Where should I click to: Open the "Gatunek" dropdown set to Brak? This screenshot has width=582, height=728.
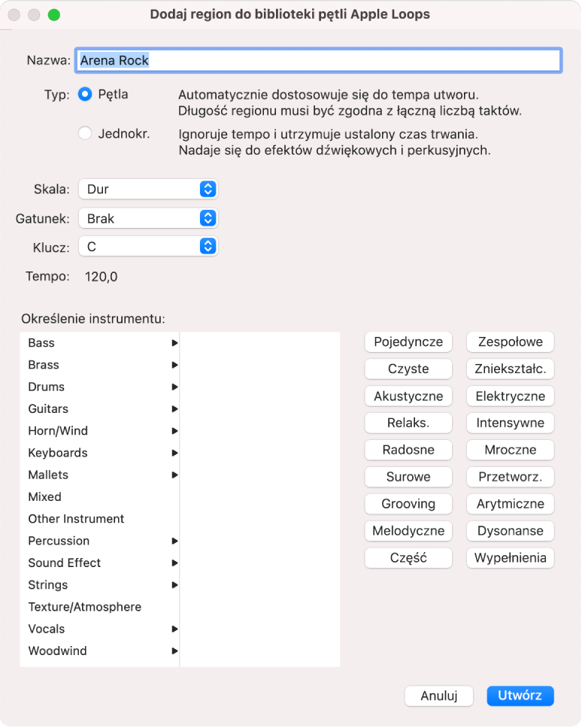click(x=147, y=217)
